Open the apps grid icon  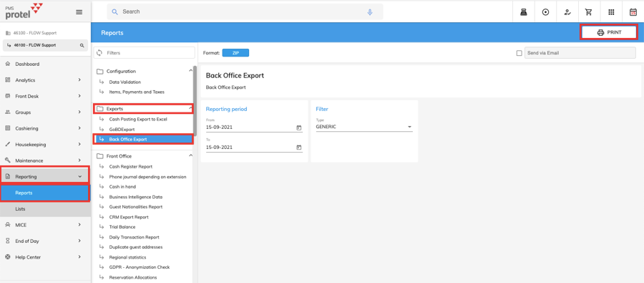tap(611, 12)
